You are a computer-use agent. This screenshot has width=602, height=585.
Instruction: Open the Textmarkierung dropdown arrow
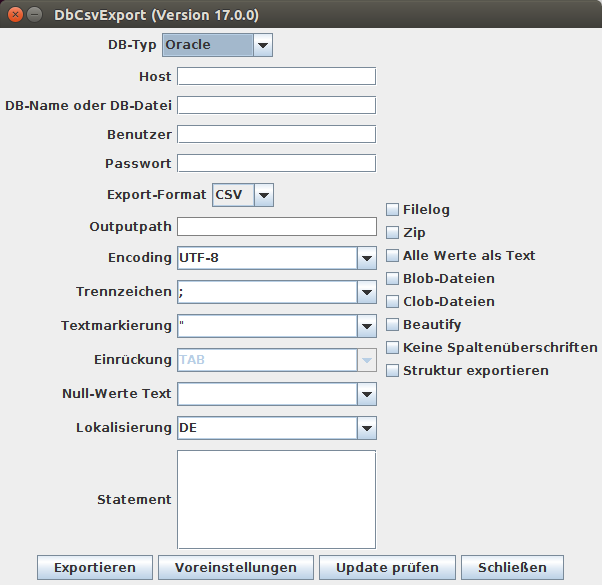[x=367, y=326]
